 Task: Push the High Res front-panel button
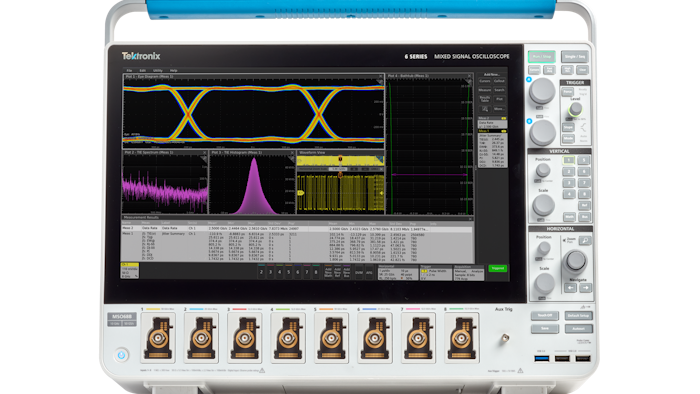point(567,70)
